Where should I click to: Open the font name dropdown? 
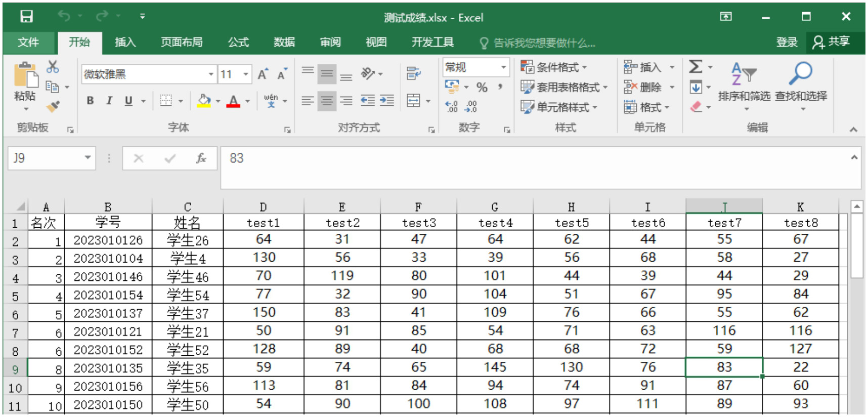click(x=211, y=74)
